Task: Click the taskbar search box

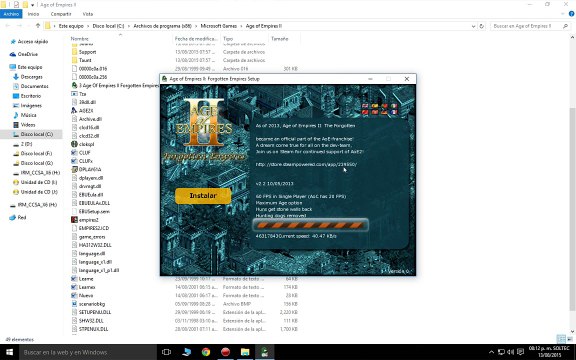Action: click(87, 352)
